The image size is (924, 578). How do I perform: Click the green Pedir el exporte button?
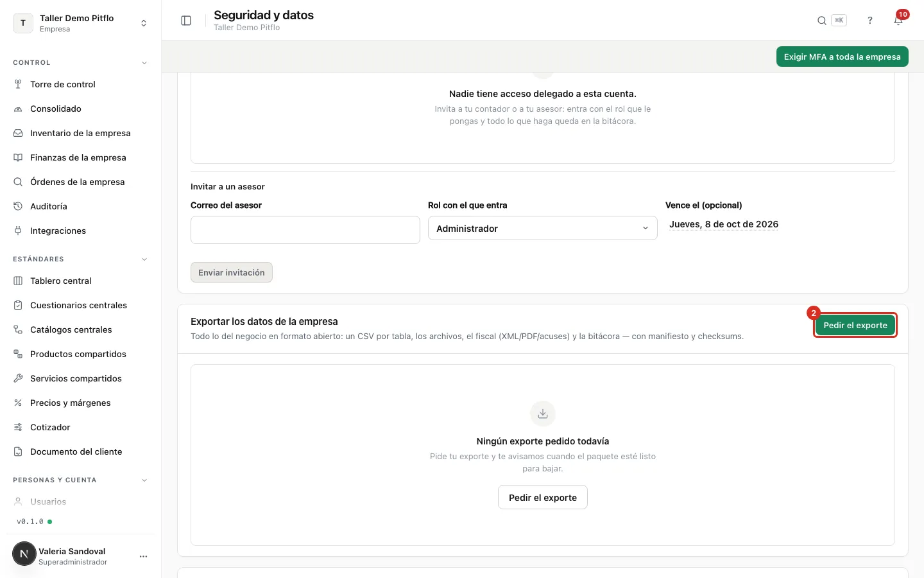coord(855,325)
